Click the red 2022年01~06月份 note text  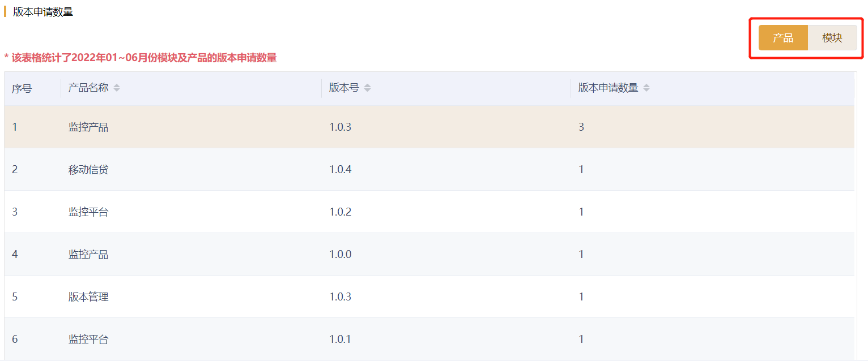coord(141,58)
